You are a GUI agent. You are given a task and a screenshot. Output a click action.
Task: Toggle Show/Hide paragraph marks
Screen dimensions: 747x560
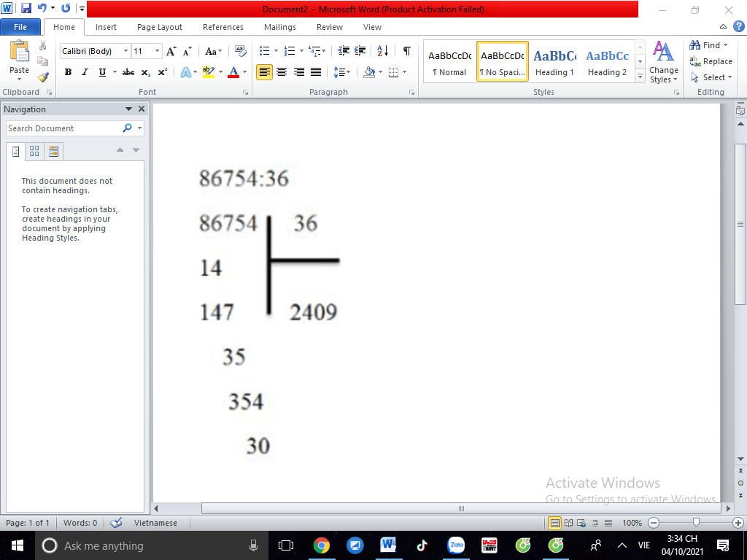point(407,50)
